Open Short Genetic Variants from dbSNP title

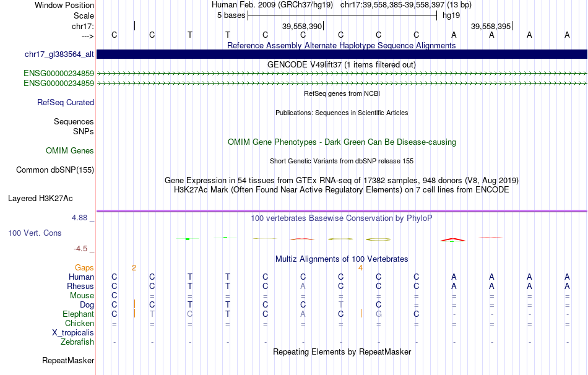[x=342, y=162]
